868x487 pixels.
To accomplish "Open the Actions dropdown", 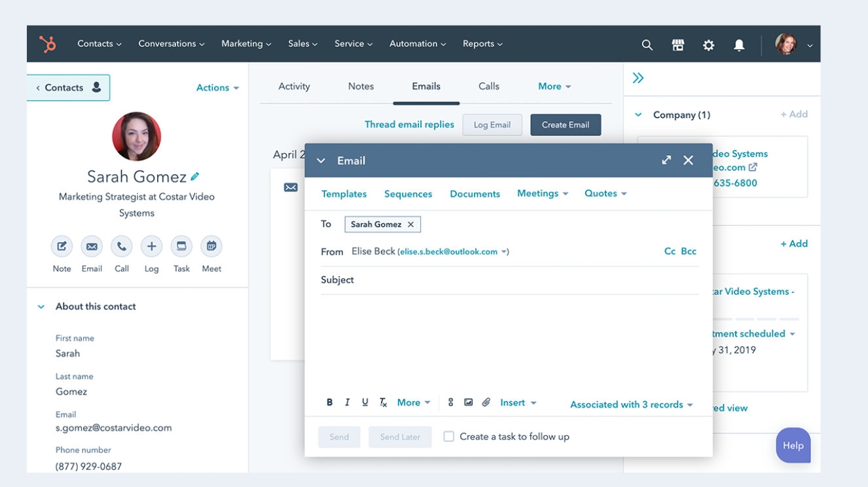I will (x=217, y=88).
